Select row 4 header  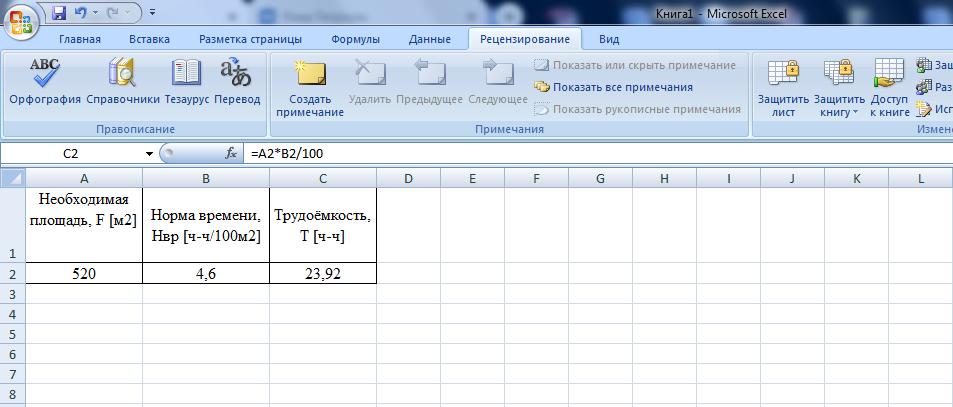click(x=13, y=313)
